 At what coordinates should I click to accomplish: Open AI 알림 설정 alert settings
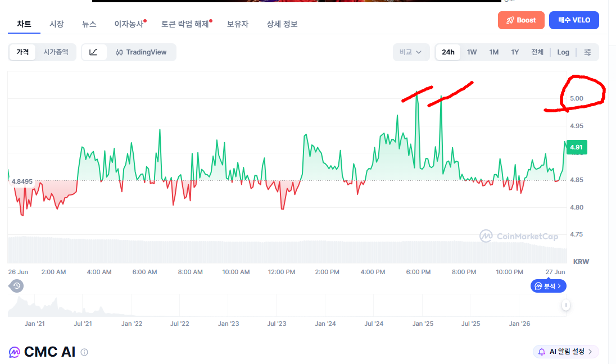566,352
